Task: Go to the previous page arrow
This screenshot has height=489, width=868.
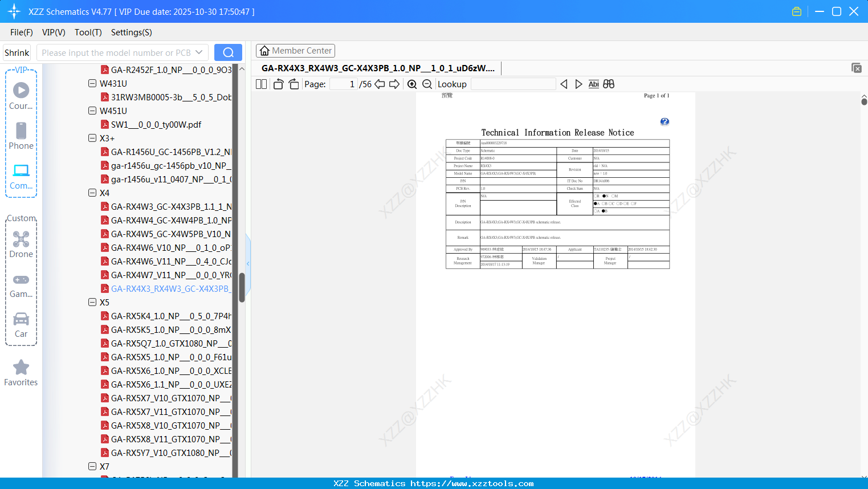Action: [380, 84]
